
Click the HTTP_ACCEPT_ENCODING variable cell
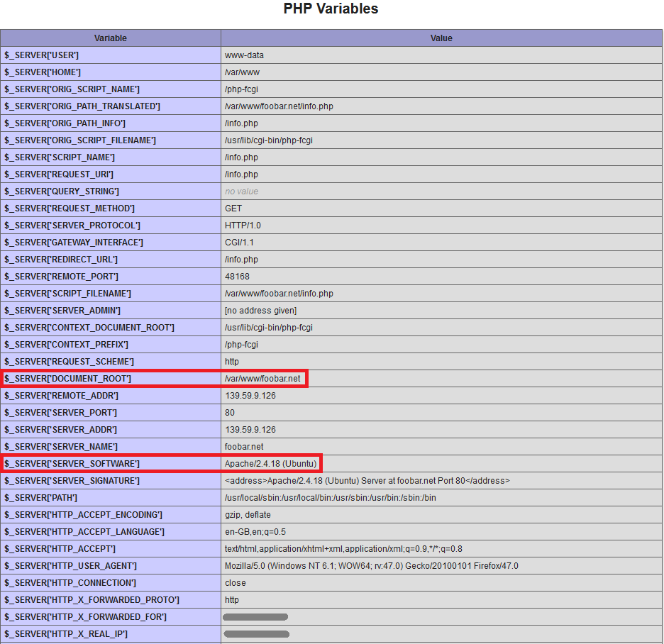click(x=111, y=515)
